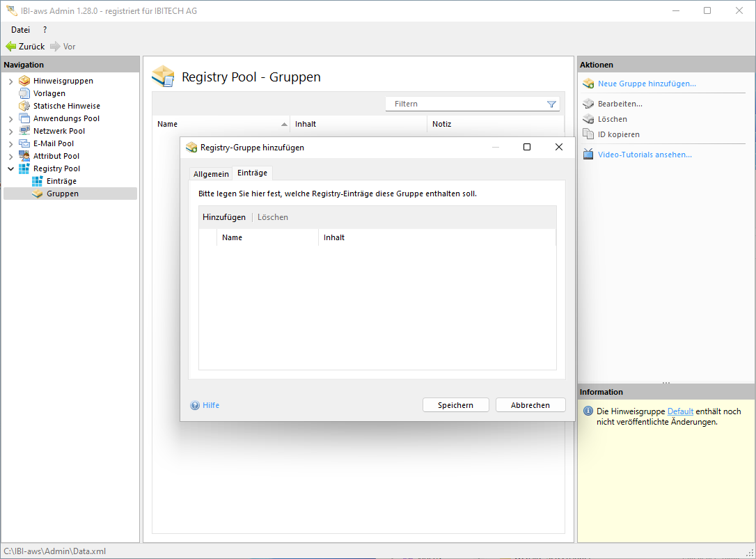
Task: Click the filter funnel icon
Action: pyautogui.click(x=551, y=104)
